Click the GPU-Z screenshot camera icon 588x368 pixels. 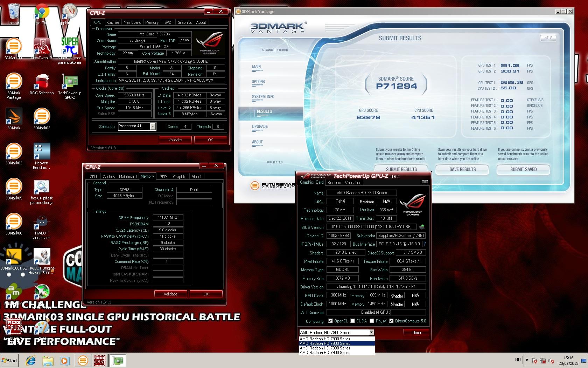(425, 182)
